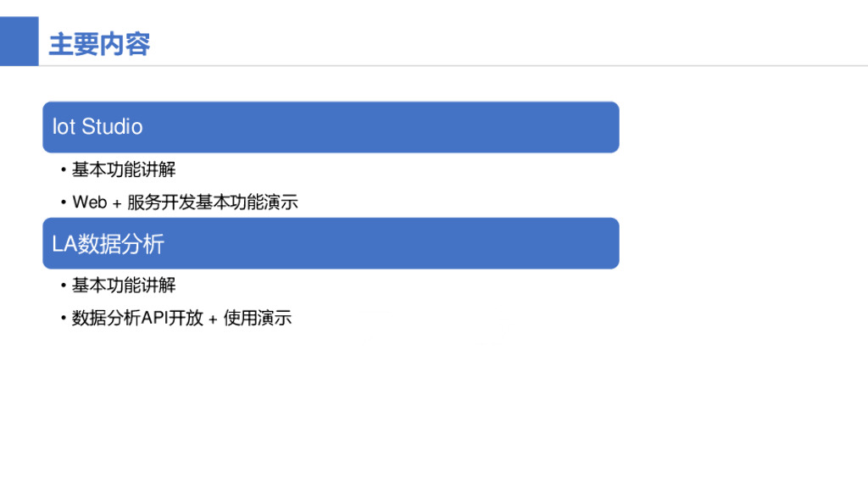Click "基本功能讲解" text under Iot Studio
868x488 pixels.
(x=124, y=169)
